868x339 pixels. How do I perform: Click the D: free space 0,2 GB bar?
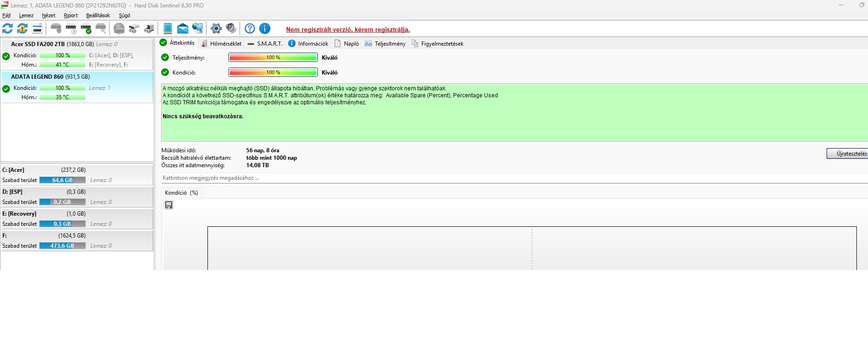62,202
